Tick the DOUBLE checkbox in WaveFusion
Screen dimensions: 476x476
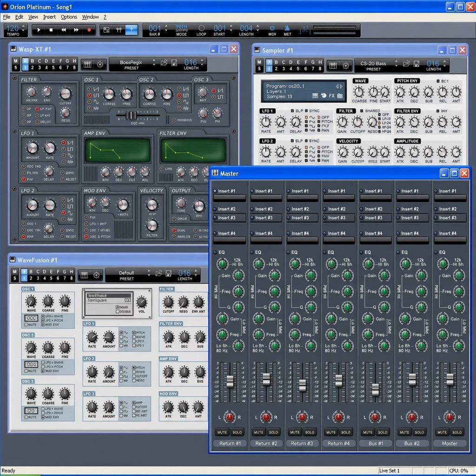point(118,311)
